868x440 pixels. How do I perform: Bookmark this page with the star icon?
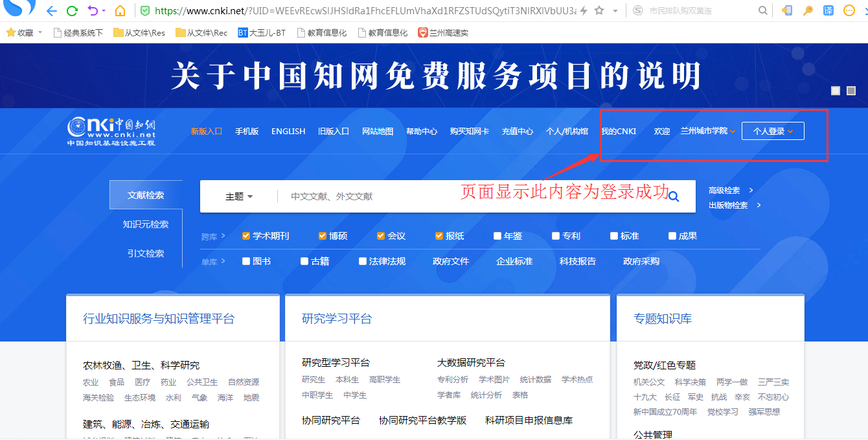coord(599,10)
